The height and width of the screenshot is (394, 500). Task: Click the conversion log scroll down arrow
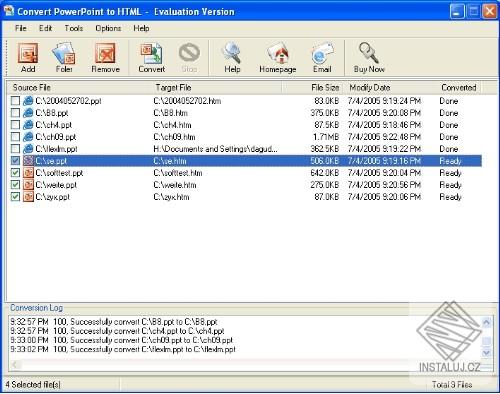pos(486,353)
